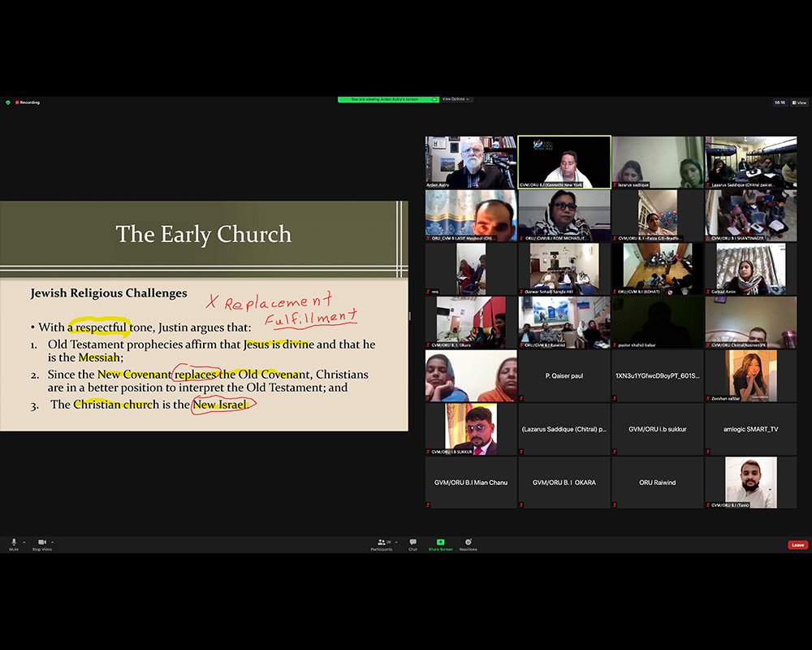
Task: Expand video options arrow beside Stop Video
Action: (53, 542)
